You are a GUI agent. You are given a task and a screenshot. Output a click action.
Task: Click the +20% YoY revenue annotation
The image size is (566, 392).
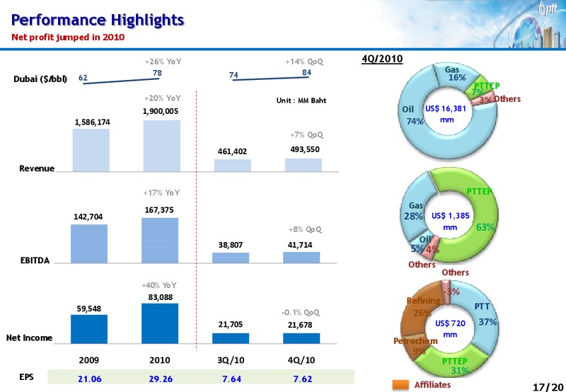click(163, 98)
